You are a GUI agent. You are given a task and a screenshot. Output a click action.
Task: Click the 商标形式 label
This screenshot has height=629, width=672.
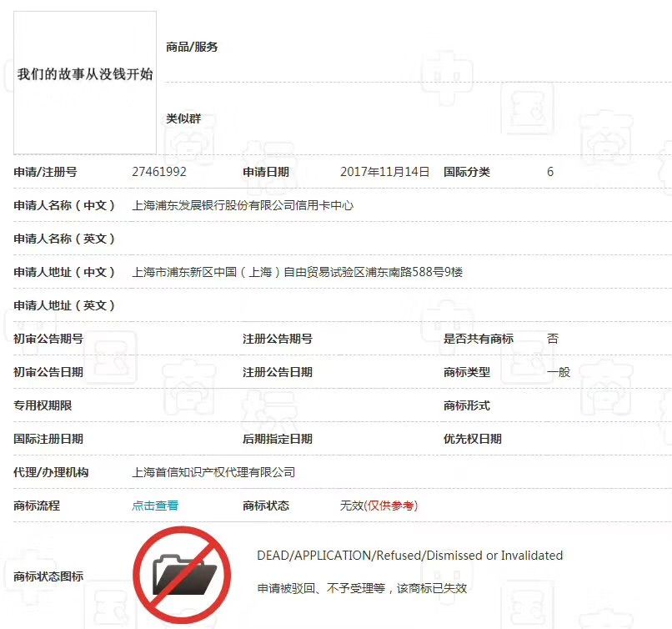[x=467, y=405]
